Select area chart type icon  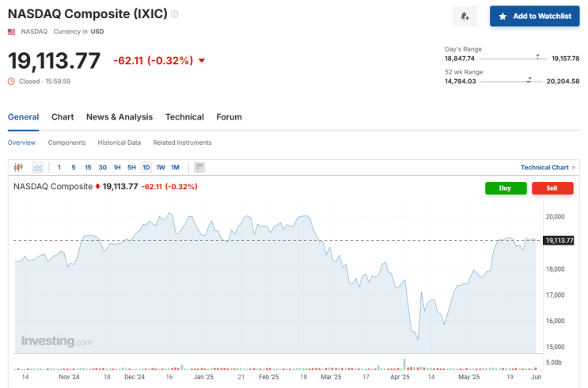(37, 167)
